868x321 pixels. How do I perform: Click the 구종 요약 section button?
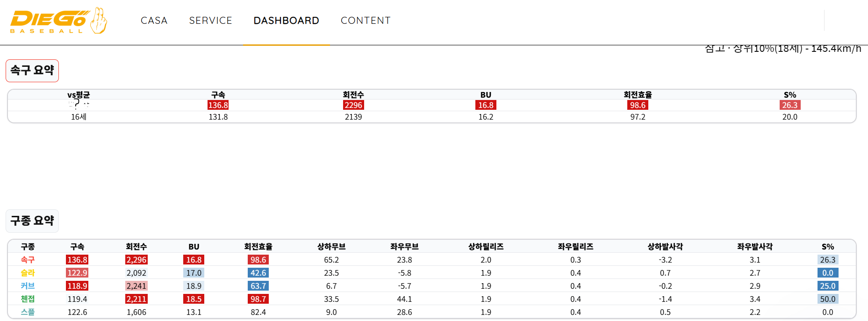pyautogui.click(x=32, y=221)
